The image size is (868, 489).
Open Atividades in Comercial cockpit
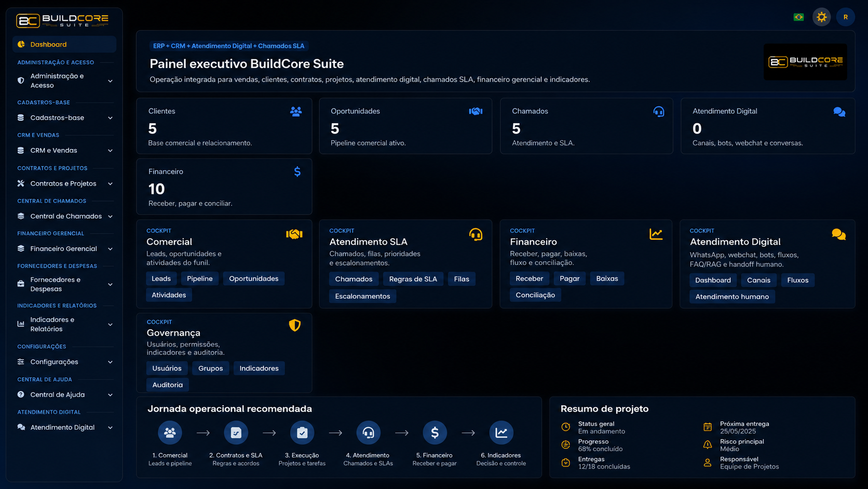click(x=169, y=295)
